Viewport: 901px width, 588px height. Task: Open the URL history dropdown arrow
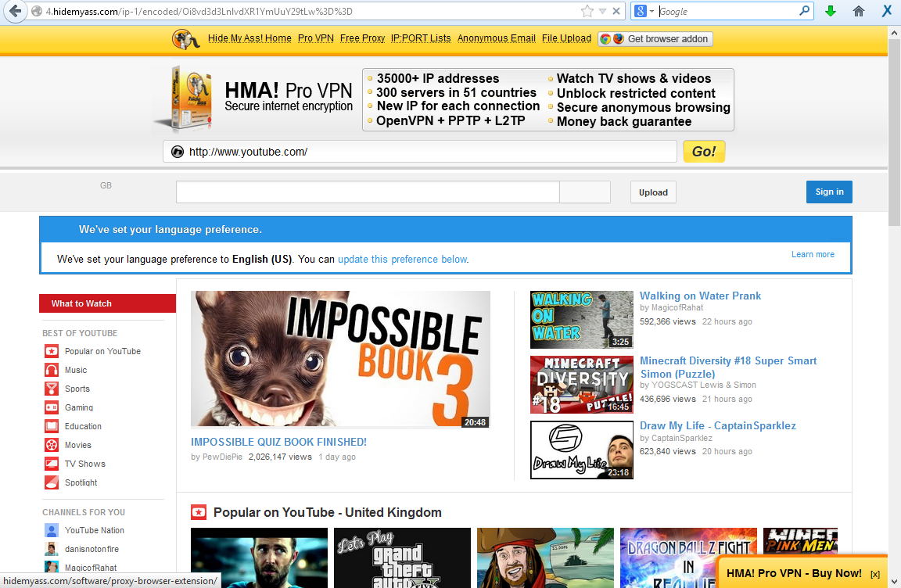(x=602, y=11)
